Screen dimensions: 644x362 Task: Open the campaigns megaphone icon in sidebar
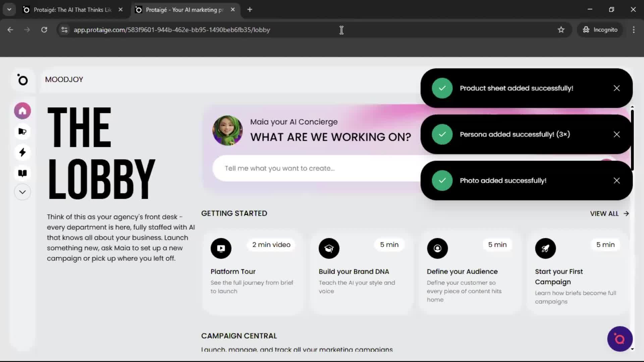click(22, 131)
